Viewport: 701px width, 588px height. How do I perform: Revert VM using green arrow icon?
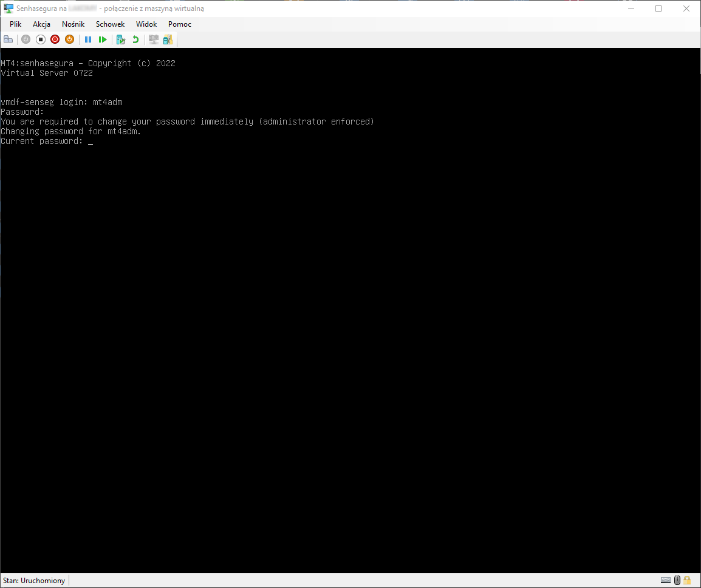[135, 39]
